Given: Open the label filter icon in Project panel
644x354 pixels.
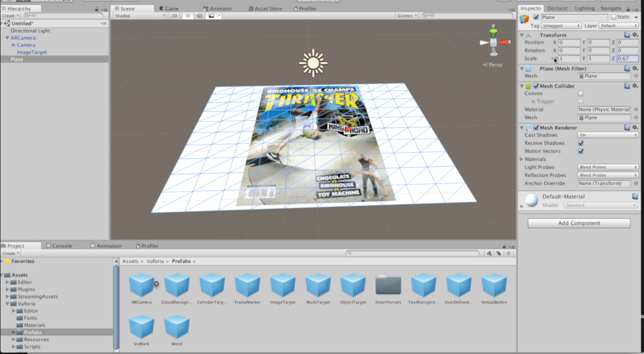Looking at the screenshot, I should point(499,253).
